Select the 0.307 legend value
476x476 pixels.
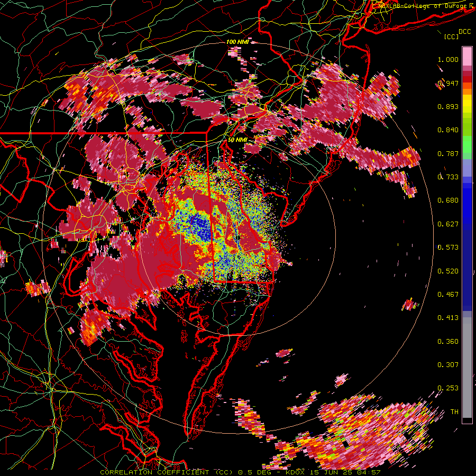(x=448, y=365)
